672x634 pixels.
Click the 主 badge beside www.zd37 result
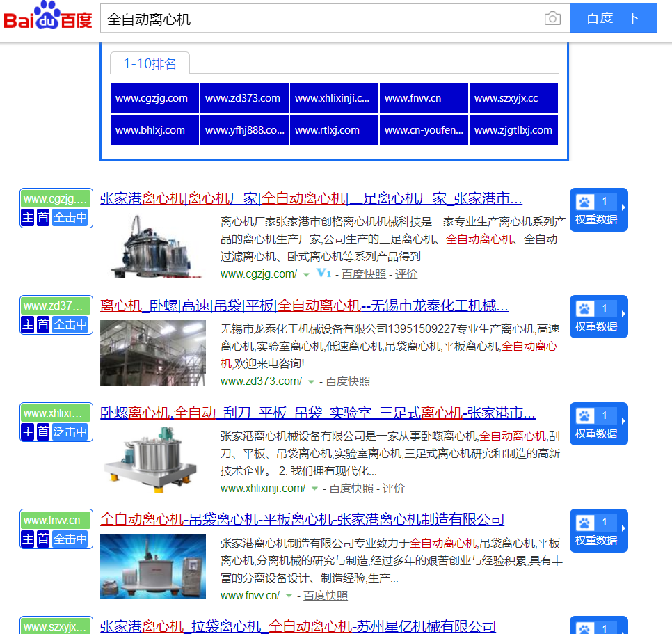pos(28,324)
